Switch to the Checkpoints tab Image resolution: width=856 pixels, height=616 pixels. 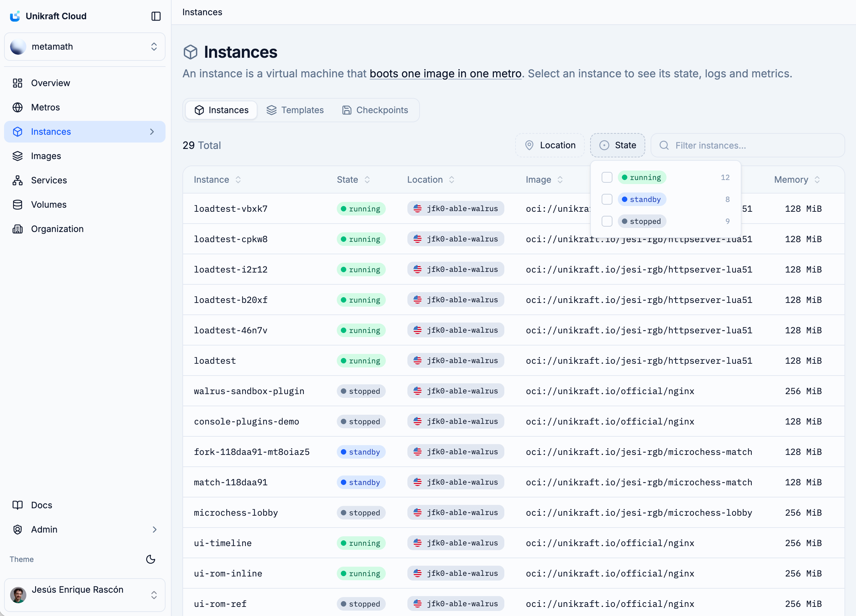click(375, 110)
